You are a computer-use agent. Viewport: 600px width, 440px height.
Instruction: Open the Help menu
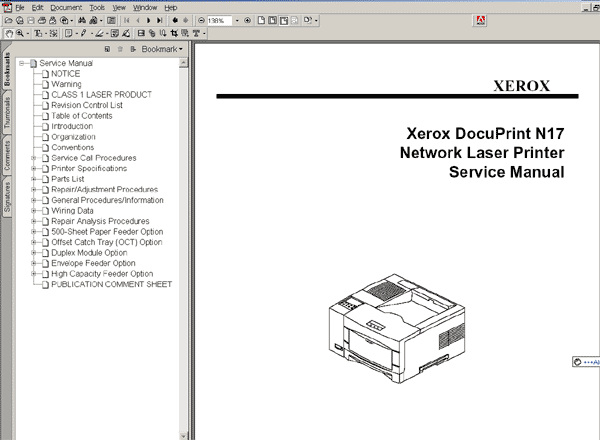(171, 7)
